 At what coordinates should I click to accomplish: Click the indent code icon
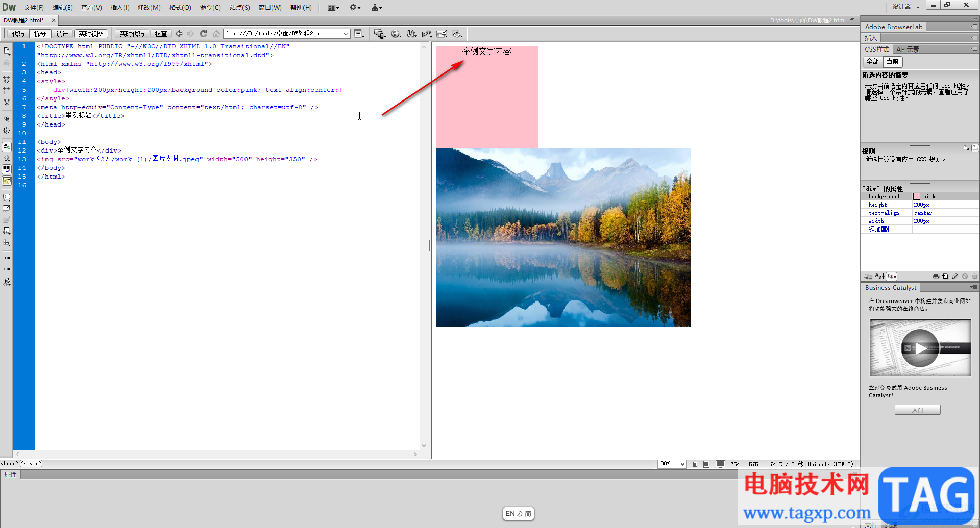click(x=7, y=259)
